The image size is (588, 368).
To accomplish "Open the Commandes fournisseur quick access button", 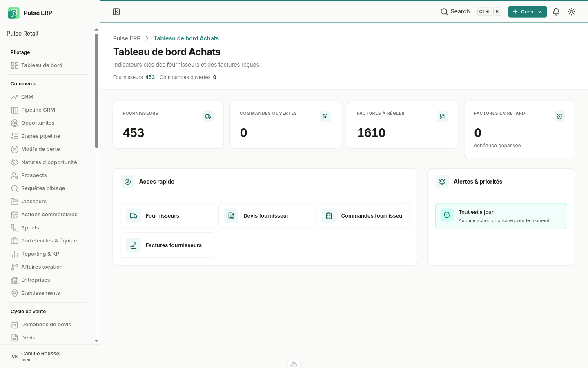I will (363, 215).
